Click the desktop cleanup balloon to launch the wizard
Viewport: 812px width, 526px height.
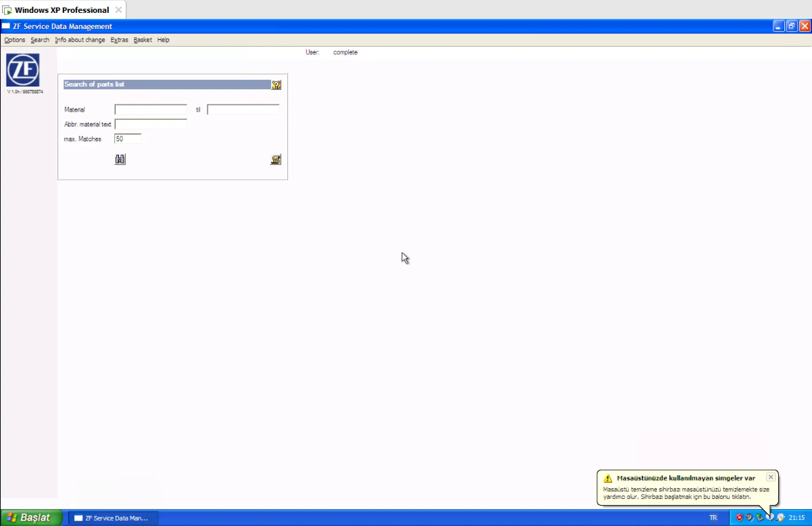pos(682,493)
